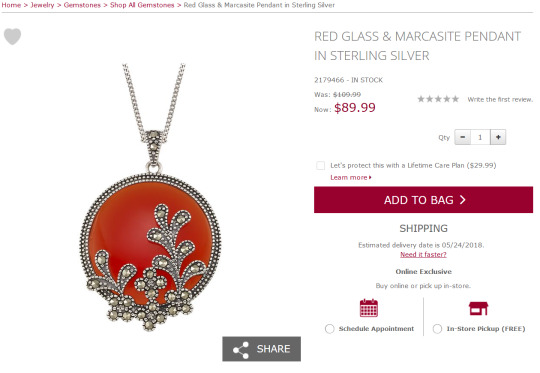This screenshot has height=373, width=540.
Task: Click Write the first review link
Action: coord(500,100)
